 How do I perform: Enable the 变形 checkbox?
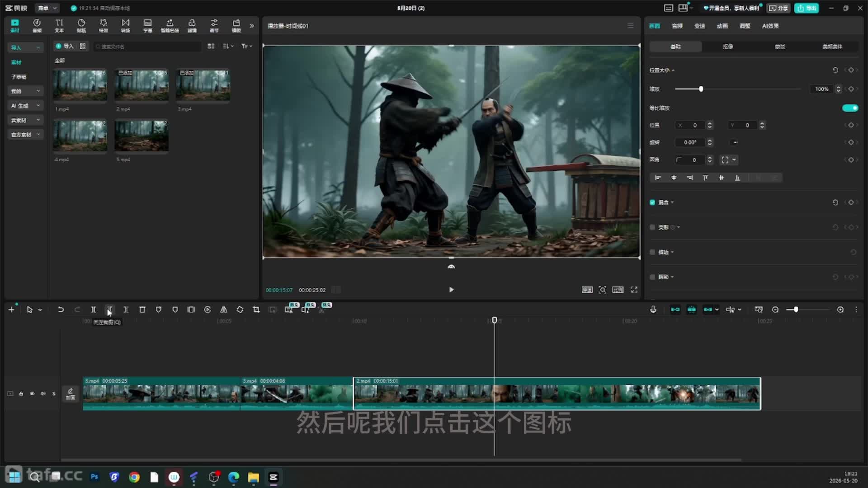pyautogui.click(x=652, y=227)
